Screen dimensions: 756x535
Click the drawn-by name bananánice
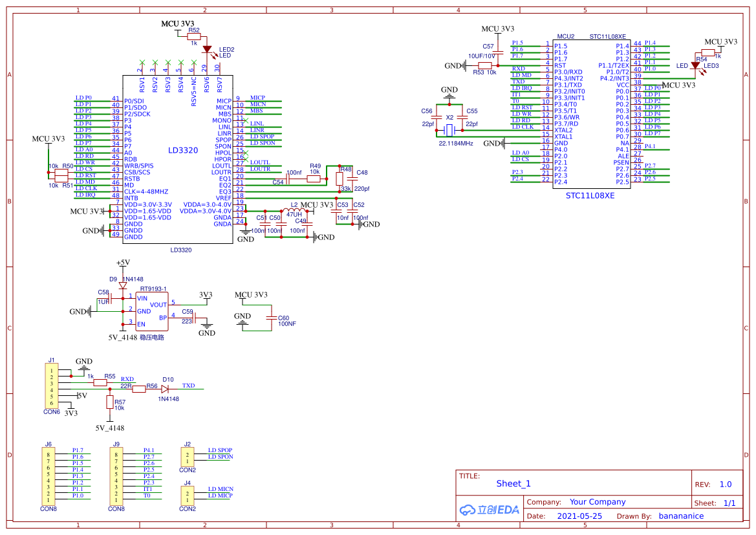pyautogui.click(x=680, y=516)
